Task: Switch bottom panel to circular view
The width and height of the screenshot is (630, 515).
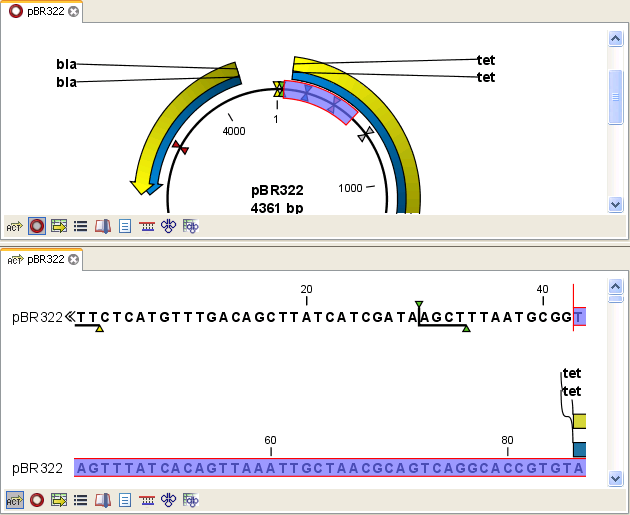Action: [x=37, y=499]
